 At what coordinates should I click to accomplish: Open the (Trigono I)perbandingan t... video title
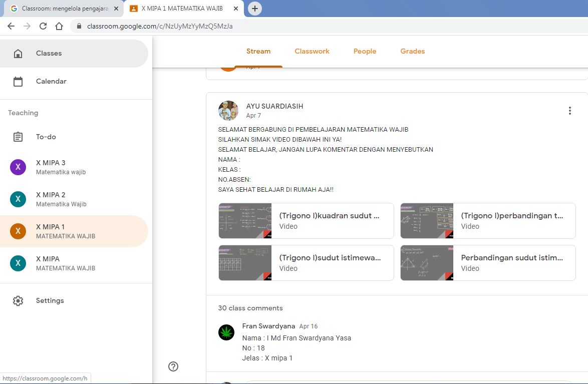[x=512, y=216]
